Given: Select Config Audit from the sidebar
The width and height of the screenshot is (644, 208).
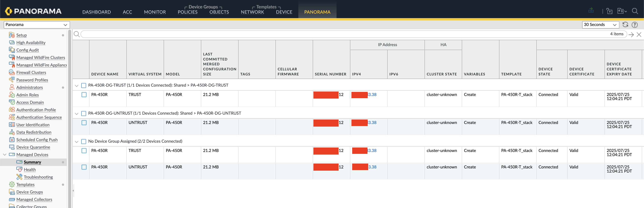Looking at the screenshot, I should 28,50.
